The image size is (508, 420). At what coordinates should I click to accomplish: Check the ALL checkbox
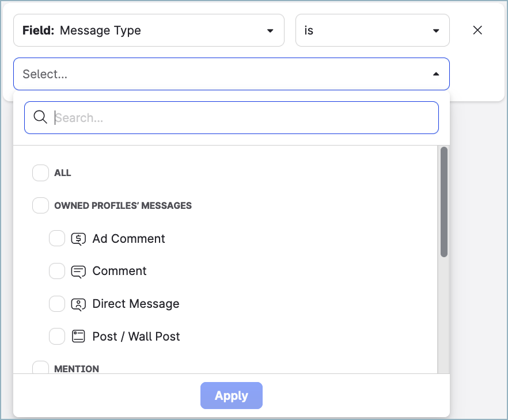pos(40,173)
